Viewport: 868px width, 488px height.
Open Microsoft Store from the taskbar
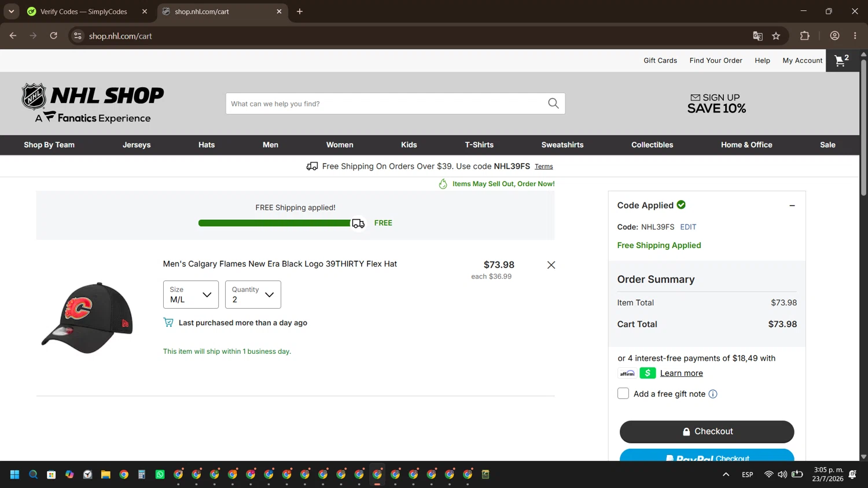(52, 474)
